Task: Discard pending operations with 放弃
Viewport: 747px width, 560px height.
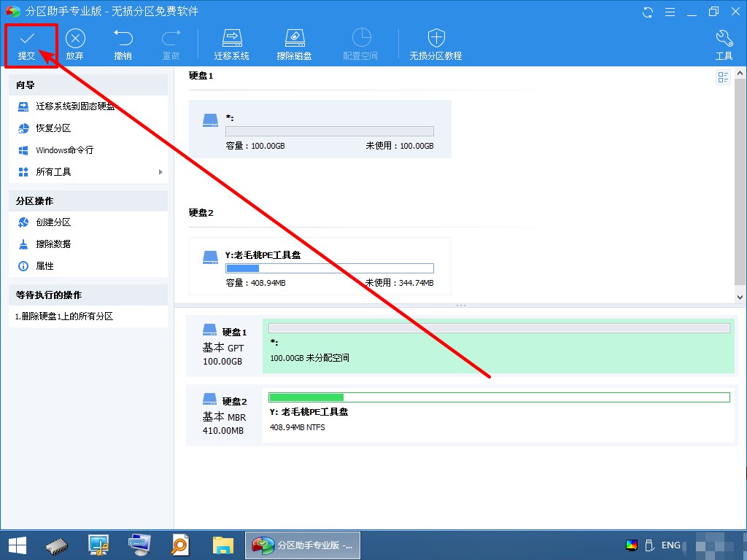Action: [75, 44]
